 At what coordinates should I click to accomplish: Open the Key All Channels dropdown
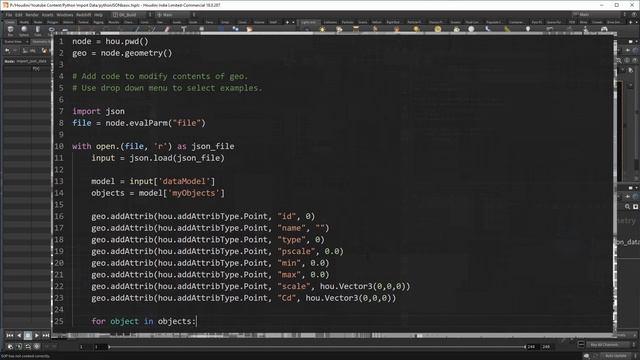click(x=610, y=345)
